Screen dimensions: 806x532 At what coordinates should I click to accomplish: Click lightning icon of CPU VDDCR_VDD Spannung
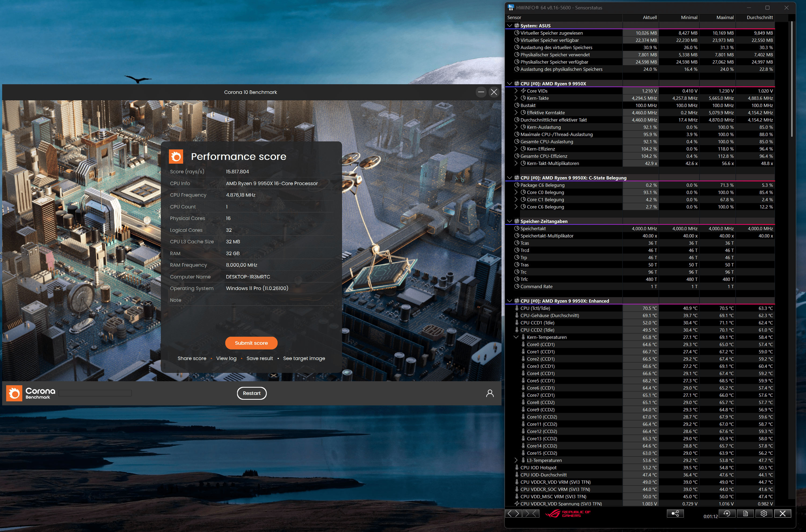coord(517,504)
